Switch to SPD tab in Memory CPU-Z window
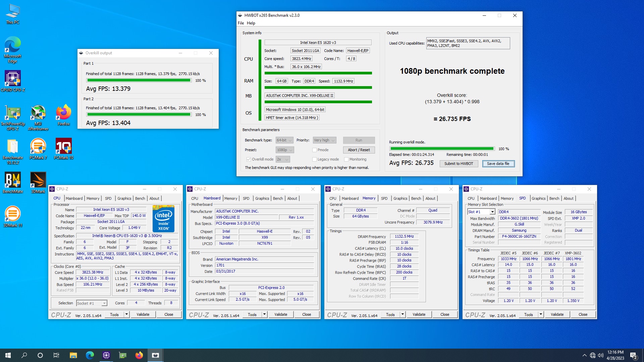The height and width of the screenshot is (362, 644). [x=384, y=198]
